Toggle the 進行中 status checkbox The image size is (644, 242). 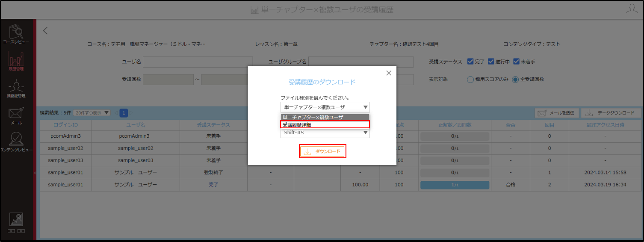pyautogui.click(x=491, y=62)
